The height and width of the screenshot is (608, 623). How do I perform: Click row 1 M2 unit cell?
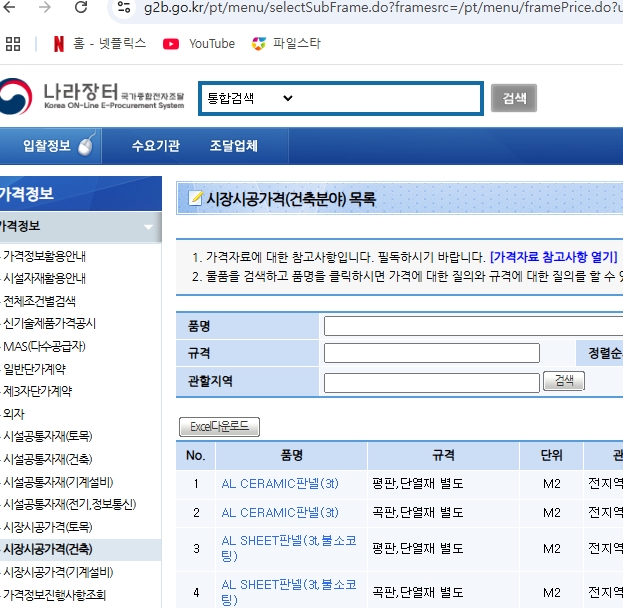coord(551,484)
